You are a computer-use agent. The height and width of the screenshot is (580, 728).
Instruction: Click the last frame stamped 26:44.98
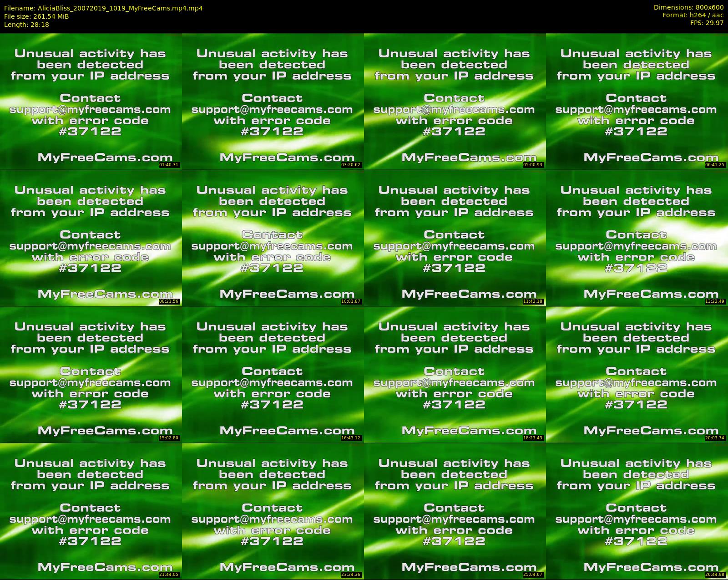[x=637, y=511]
